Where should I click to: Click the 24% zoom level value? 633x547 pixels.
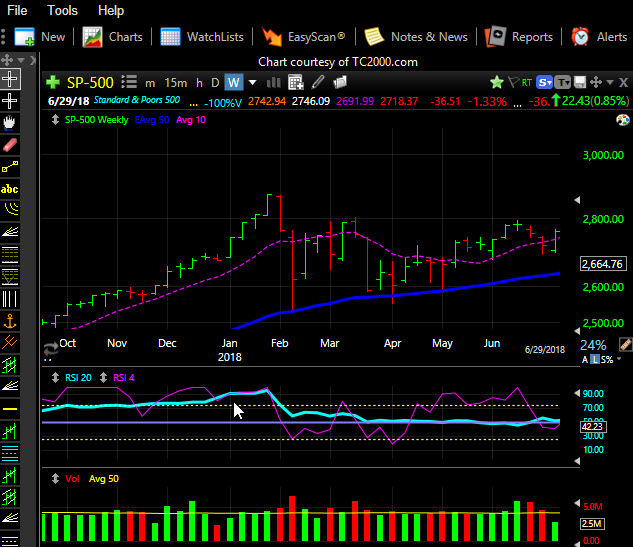[593, 345]
